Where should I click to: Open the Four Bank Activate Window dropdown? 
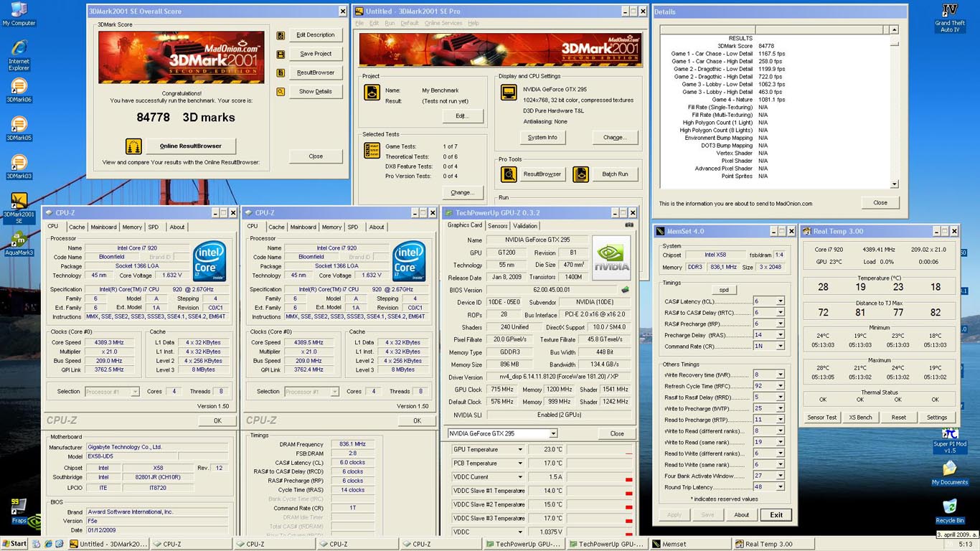[x=780, y=476]
